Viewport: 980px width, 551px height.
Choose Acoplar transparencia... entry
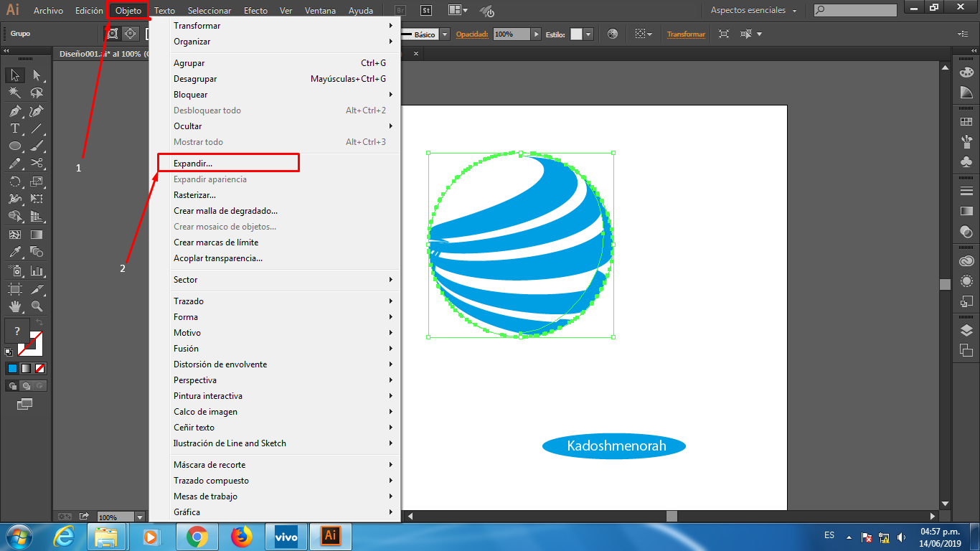(275, 258)
